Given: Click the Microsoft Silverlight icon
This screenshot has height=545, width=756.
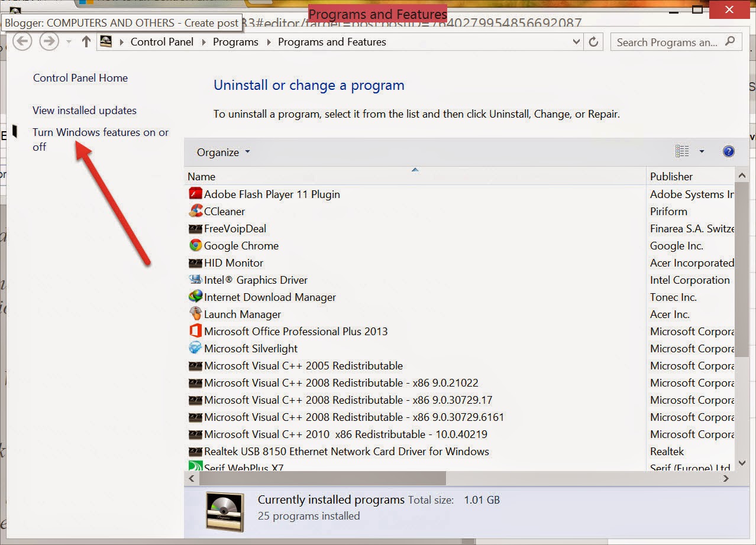Looking at the screenshot, I should point(195,348).
